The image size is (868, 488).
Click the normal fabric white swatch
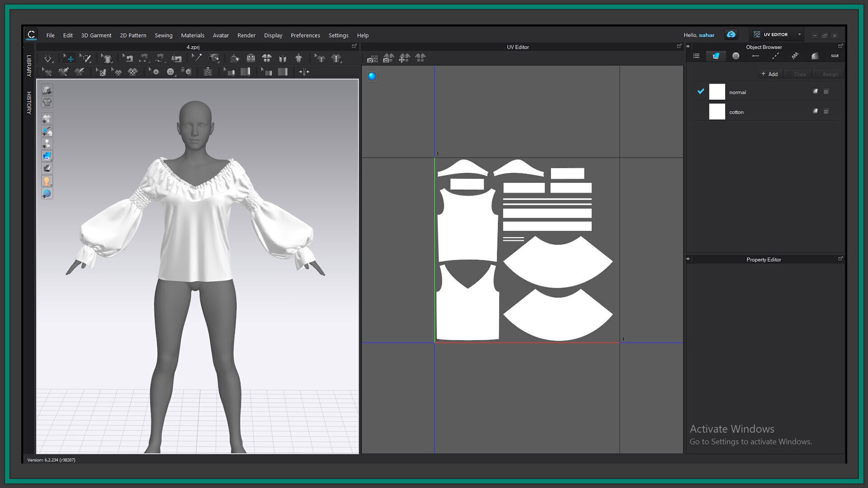click(717, 92)
